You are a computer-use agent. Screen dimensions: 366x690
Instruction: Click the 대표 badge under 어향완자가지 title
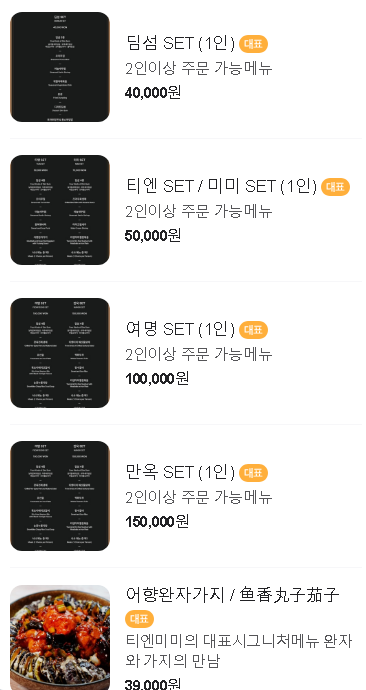tap(139, 619)
